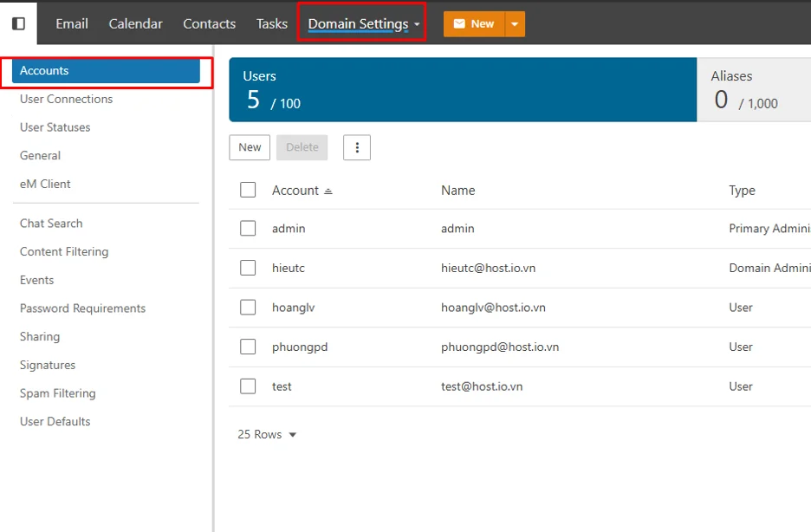The width and height of the screenshot is (811, 532).
Task: Toggle the sidebar panel icon
Action: pyautogui.click(x=18, y=23)
